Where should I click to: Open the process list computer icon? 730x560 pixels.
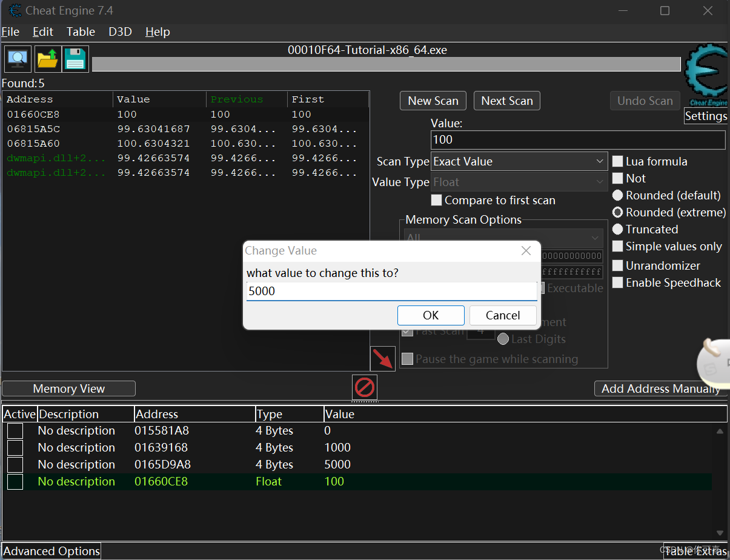click(x=18, y=59)
